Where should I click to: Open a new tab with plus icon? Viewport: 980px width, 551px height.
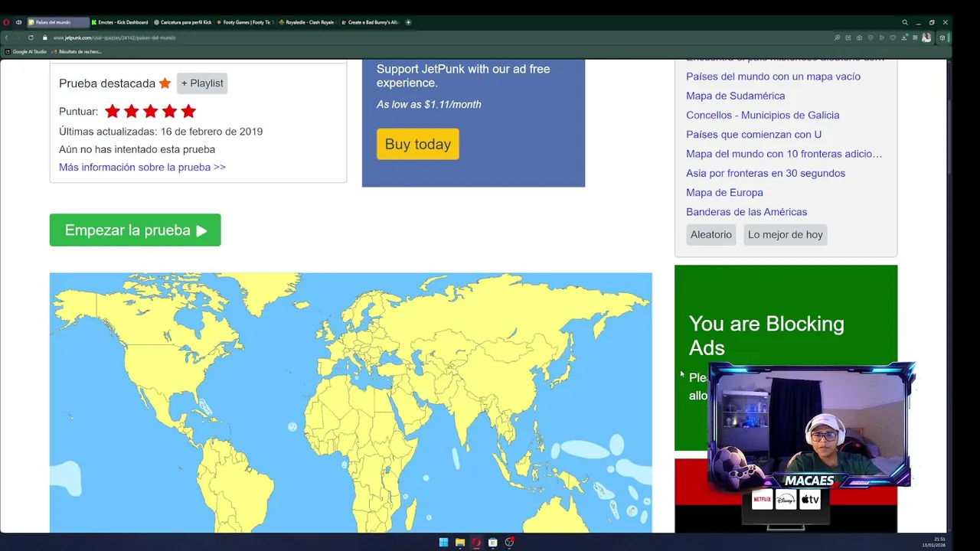408,22
